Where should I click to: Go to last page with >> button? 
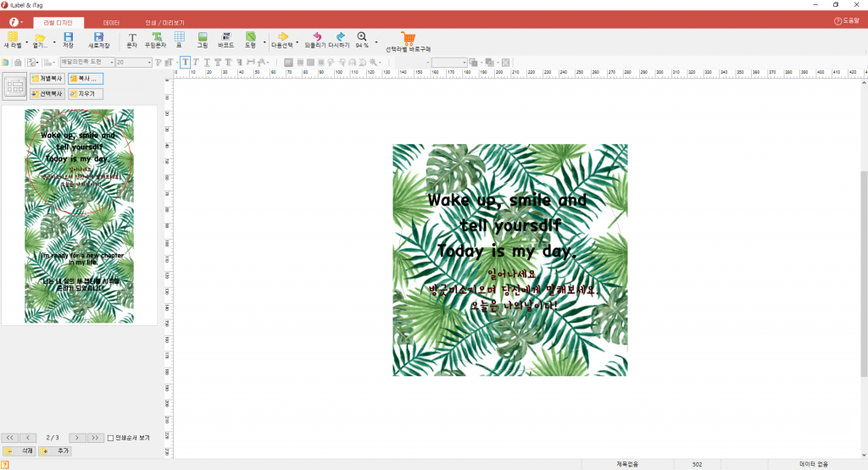(x=95, y=438)
